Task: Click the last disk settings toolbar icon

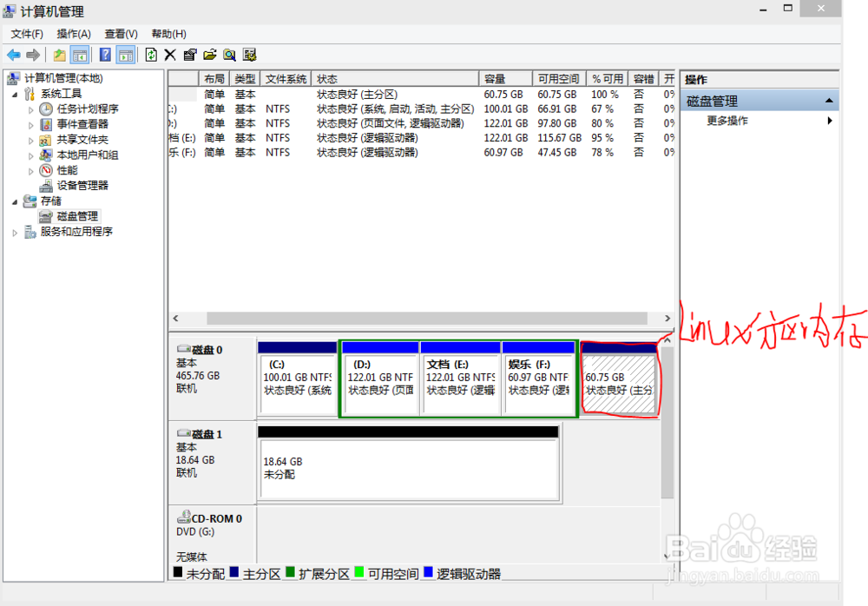Action: (x=250, y=55)
